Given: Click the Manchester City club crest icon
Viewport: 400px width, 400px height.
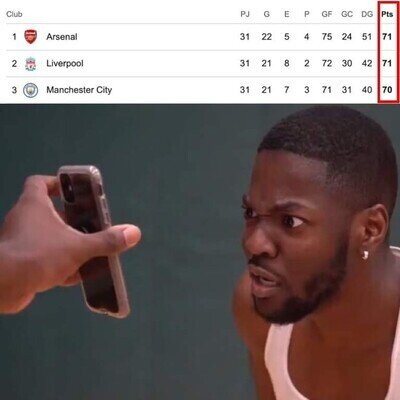Looking at the screenshot, I should point(31,90).
